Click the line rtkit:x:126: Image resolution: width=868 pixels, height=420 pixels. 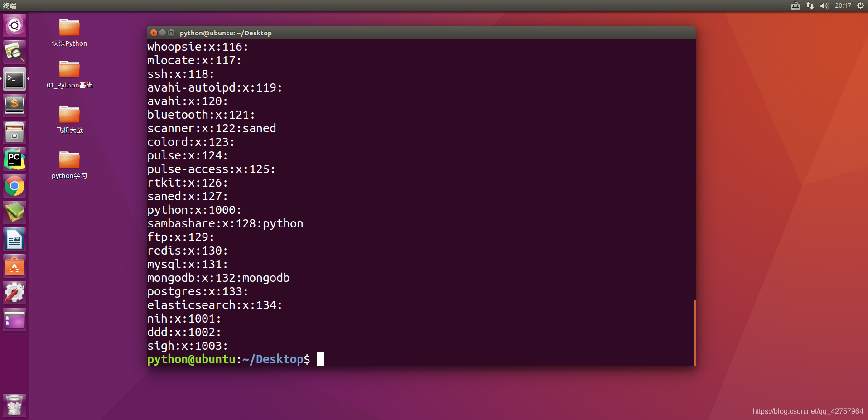(188, 183)
